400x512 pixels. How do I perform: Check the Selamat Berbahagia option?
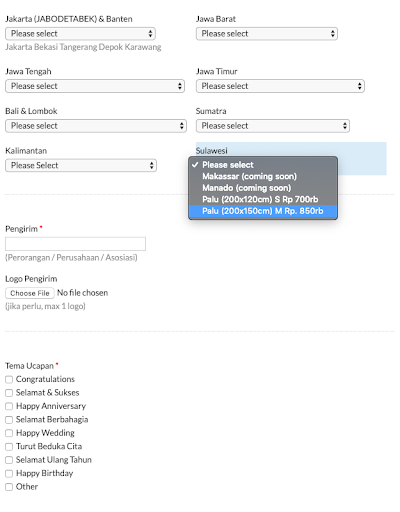(9, 420)
